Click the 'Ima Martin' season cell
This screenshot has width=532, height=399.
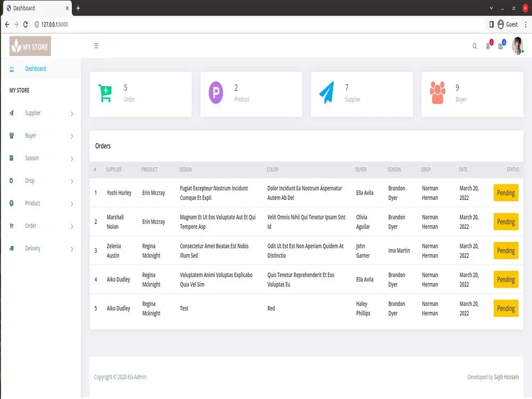click(x=399, y=251)
